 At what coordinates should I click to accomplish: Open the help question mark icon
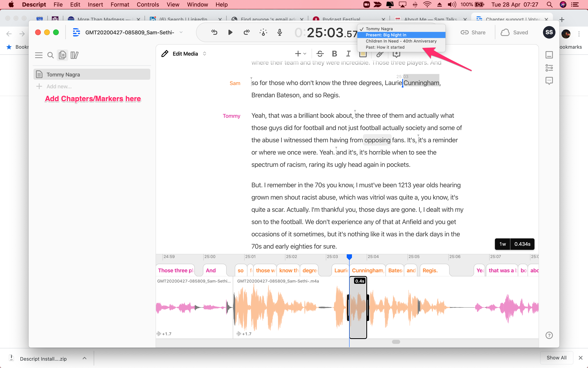click(549, 335)
